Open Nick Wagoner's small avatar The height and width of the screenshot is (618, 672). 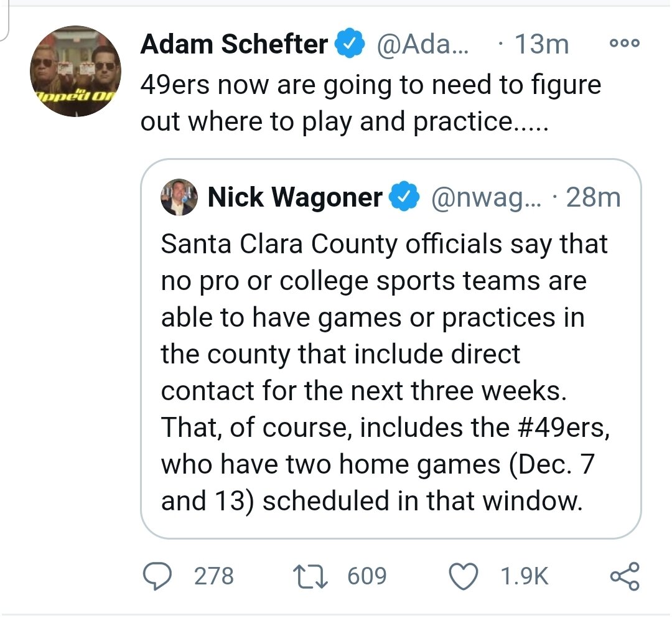pyautogui.click(x=179, y=198)
